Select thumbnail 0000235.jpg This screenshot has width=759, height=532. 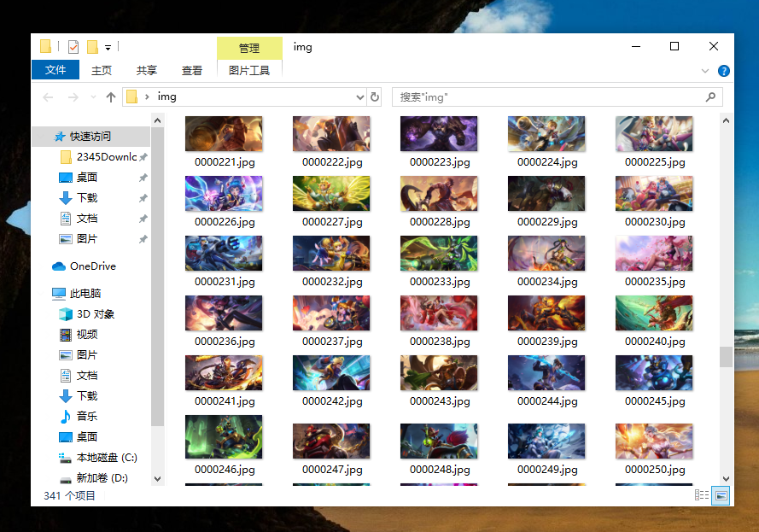pyautogui.click(x=654, y=253)
